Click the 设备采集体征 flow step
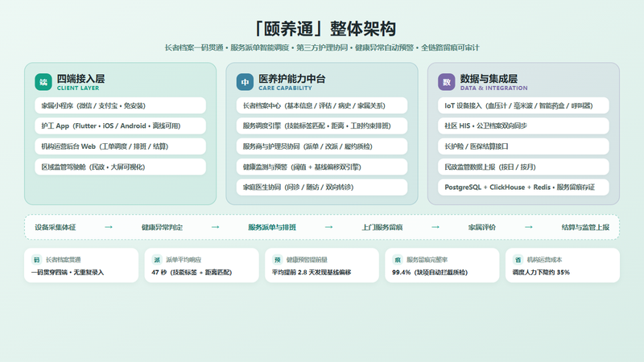 56,228
